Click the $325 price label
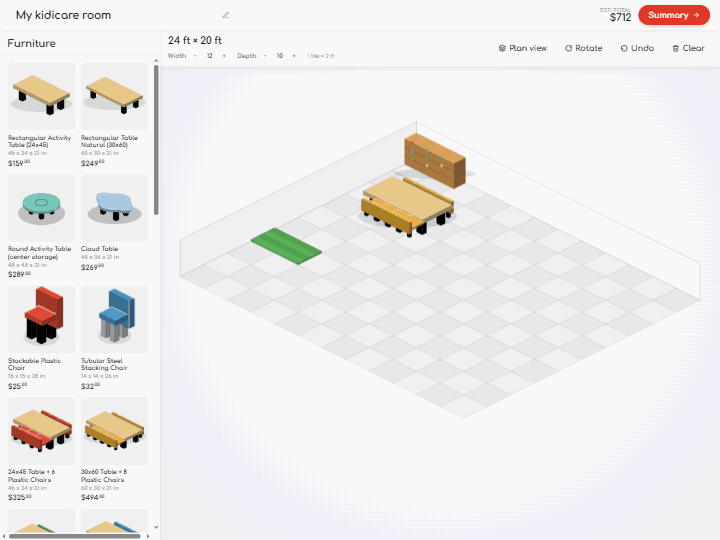The width and height of the screenshot is (720, 540). pyautogui.click(x=20, y=497)
